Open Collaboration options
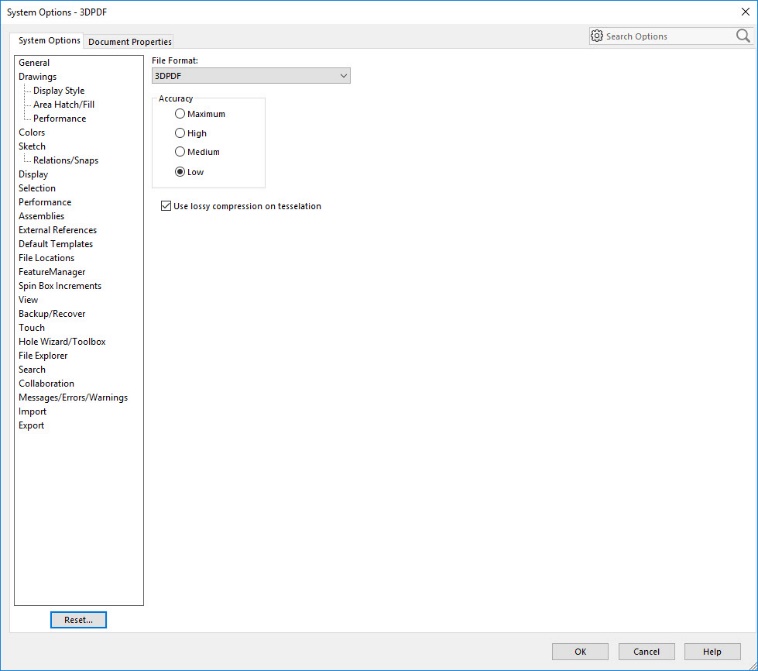 point(46,384)
